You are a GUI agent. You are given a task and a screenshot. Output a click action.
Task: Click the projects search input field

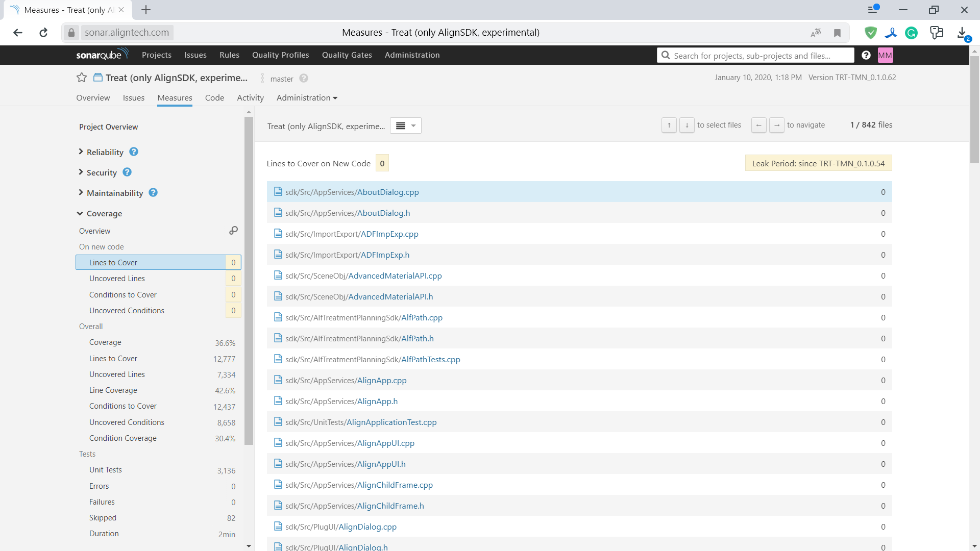click(x=755, y=55)
